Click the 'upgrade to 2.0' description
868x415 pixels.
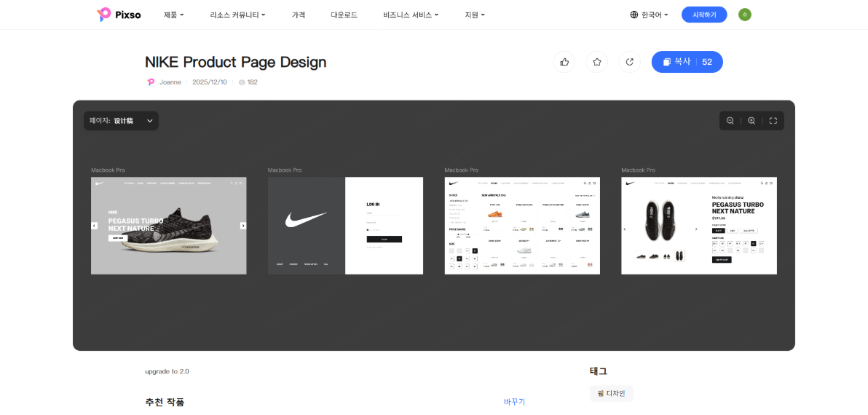coord(167,371)
